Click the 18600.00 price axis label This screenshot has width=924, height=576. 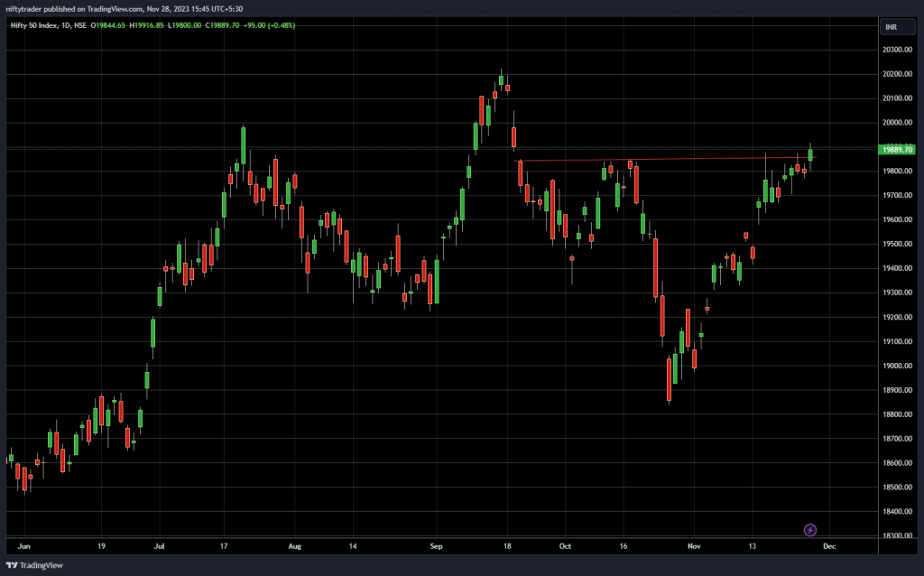pyautogui.click(x=897, y=463)
